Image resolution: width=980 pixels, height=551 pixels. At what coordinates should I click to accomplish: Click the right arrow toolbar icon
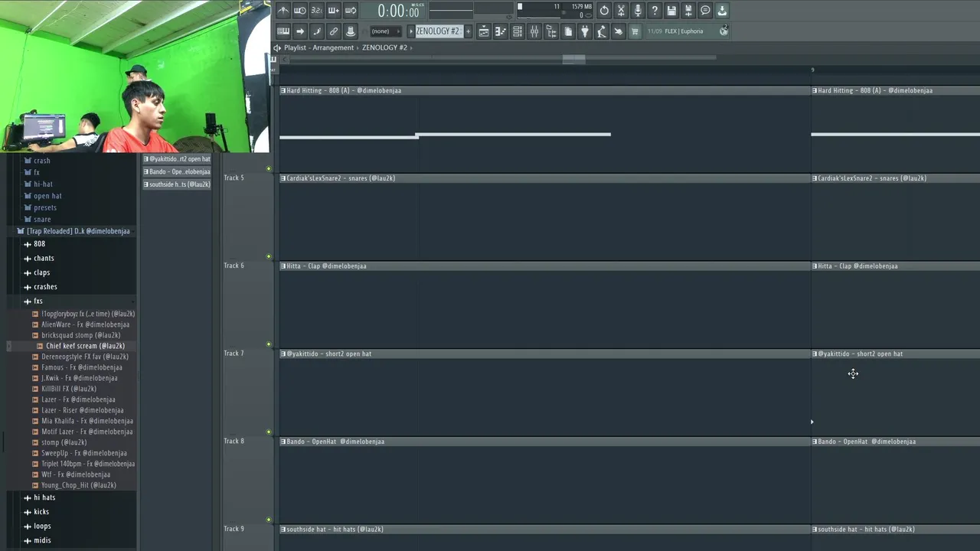(x=300, y=31)
